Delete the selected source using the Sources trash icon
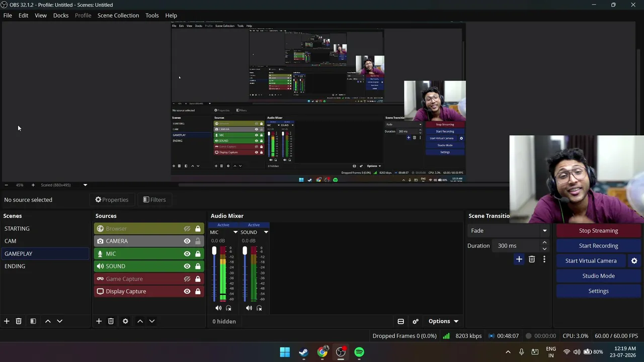The height and width of the screenshot is (362, 644). [111, 321]
